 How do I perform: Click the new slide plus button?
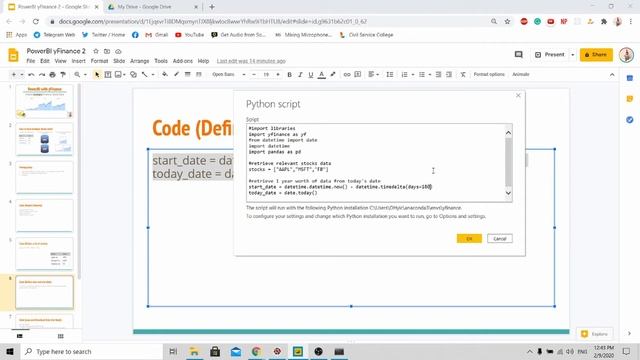pyautogui.click(x=13, y=75)
